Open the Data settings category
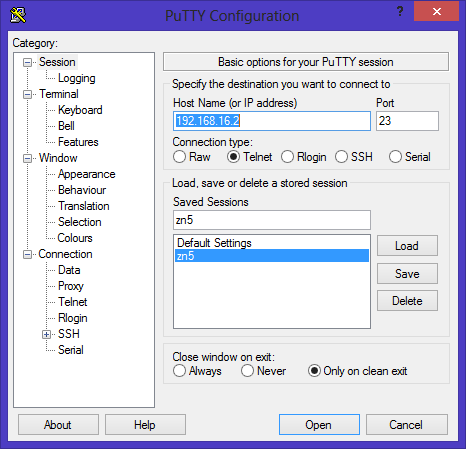 [69, 270]
